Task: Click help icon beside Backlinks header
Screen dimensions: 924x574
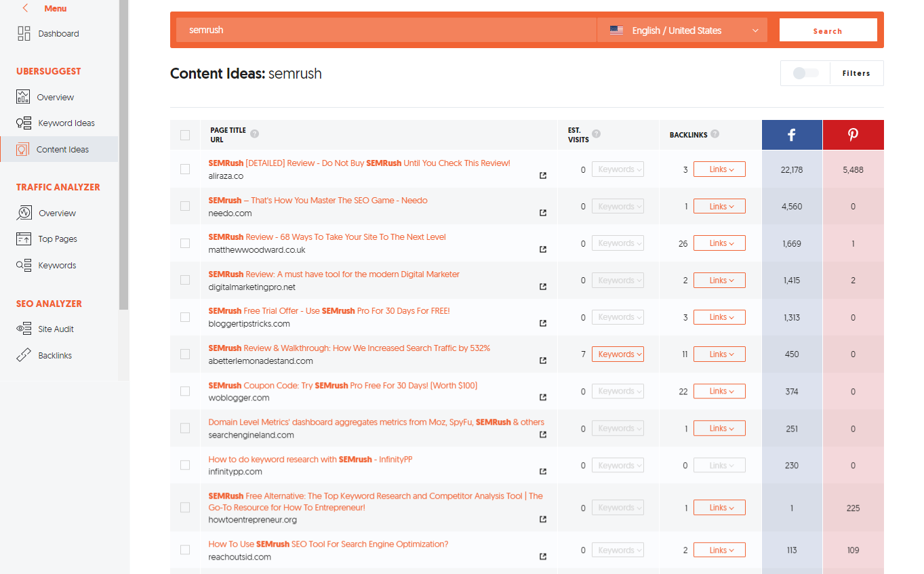Action: click(715, 134)
